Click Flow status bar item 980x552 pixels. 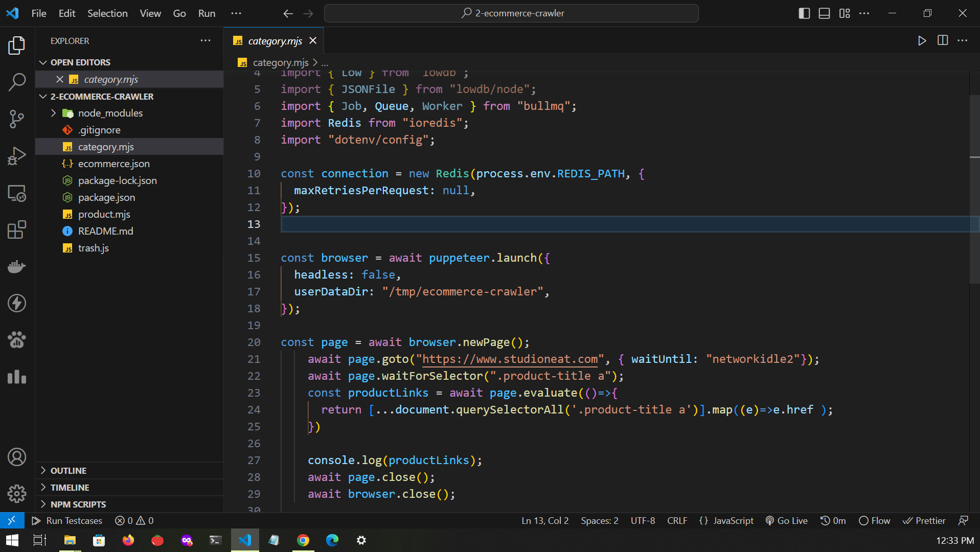click(x=875, y=520)
